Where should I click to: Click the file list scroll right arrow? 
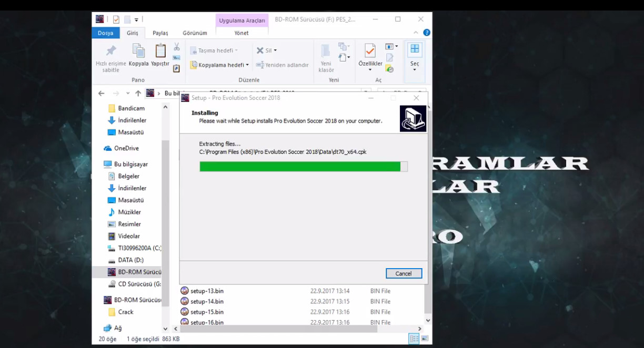point(420,329)
